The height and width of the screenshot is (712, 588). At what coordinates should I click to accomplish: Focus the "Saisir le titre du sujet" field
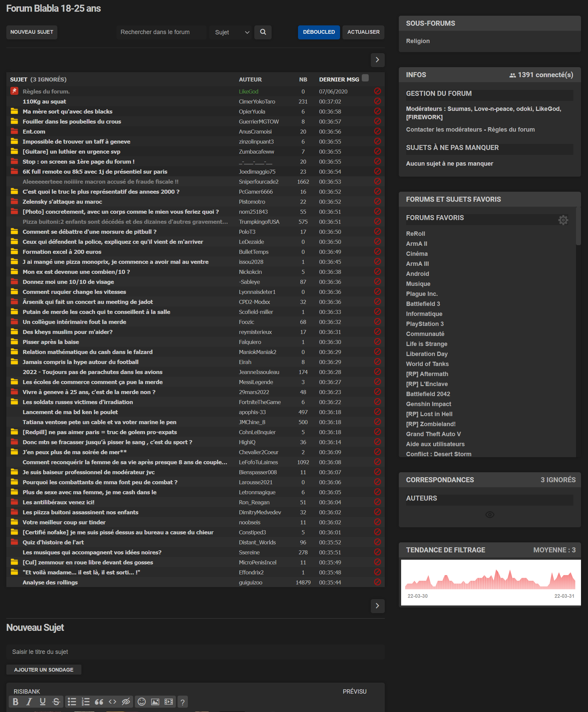tap(196, 652)
